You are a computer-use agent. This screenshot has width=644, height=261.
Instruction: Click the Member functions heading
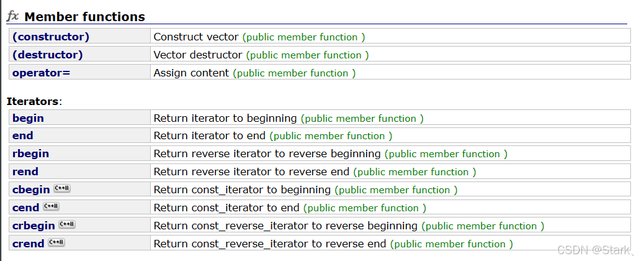[84, 17]
